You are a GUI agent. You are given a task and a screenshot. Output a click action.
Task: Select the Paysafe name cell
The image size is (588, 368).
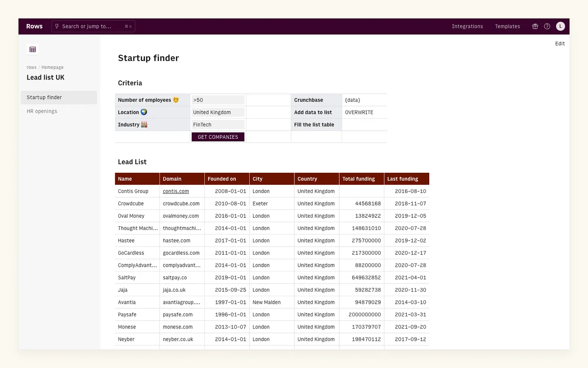(x=137, y=315)
